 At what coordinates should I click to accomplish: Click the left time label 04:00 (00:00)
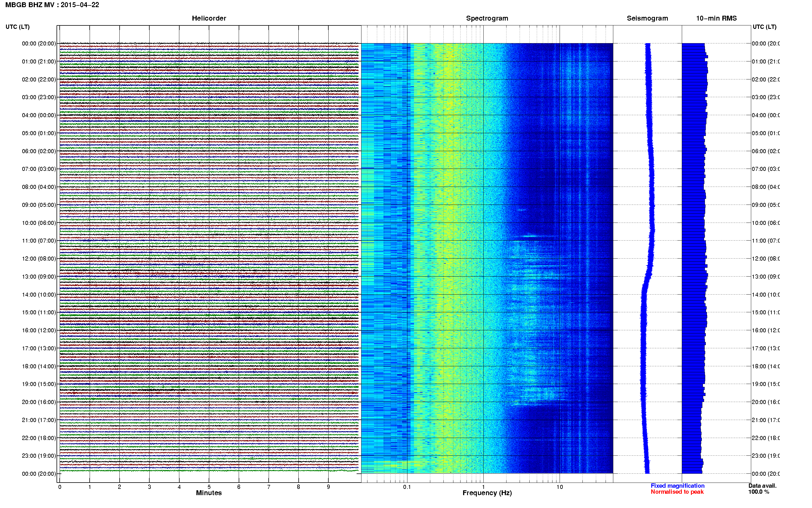(39, 115)
